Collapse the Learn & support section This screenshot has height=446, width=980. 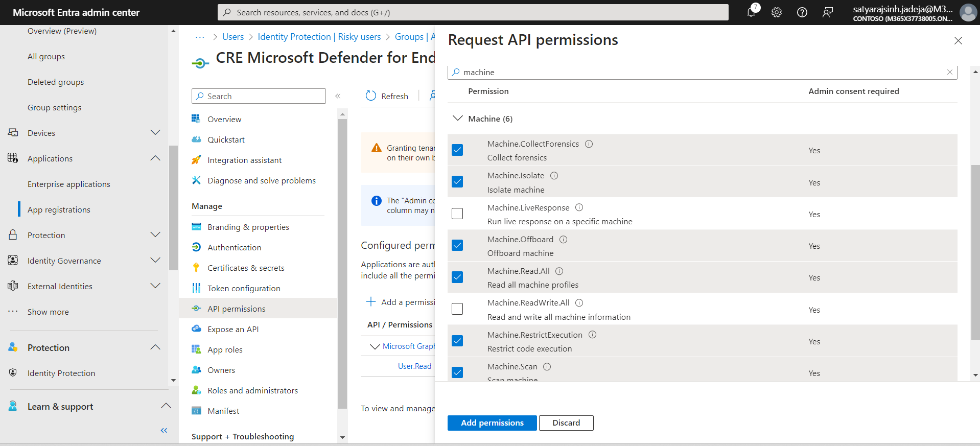coord(166,406)
